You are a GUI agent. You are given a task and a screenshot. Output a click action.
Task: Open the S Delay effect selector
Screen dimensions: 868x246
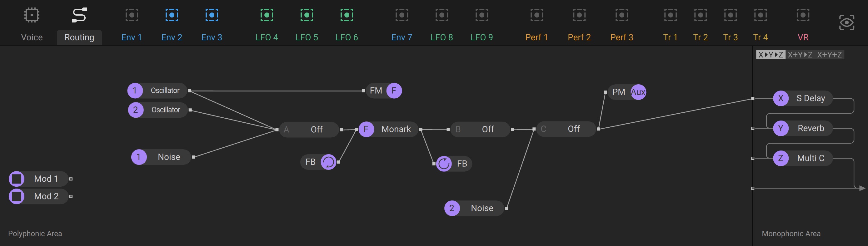click(811, 98)
